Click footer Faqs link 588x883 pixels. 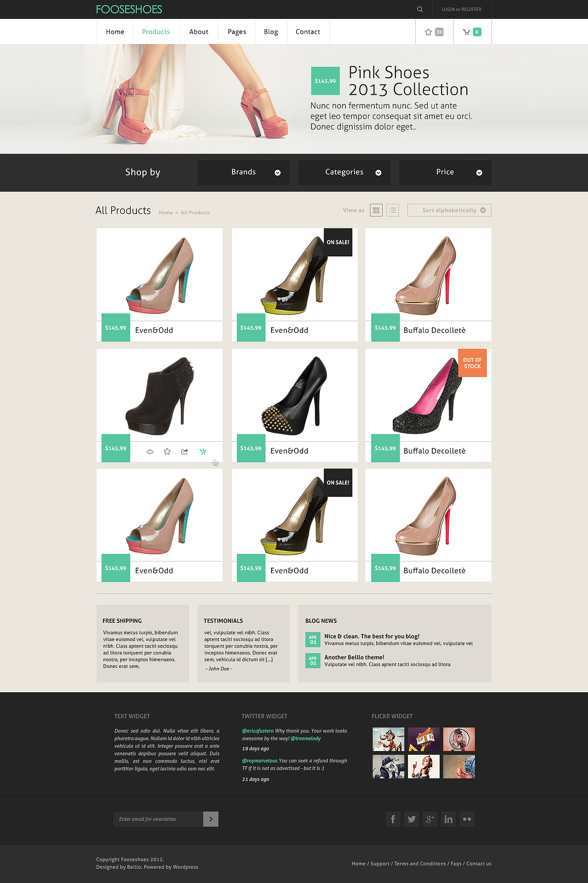coord(456,864)
